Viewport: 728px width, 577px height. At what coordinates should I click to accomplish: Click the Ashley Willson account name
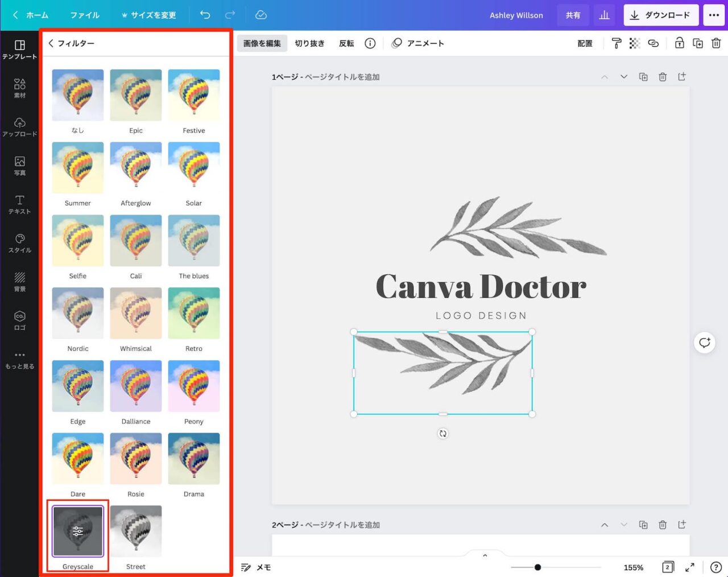pos(516,15)
